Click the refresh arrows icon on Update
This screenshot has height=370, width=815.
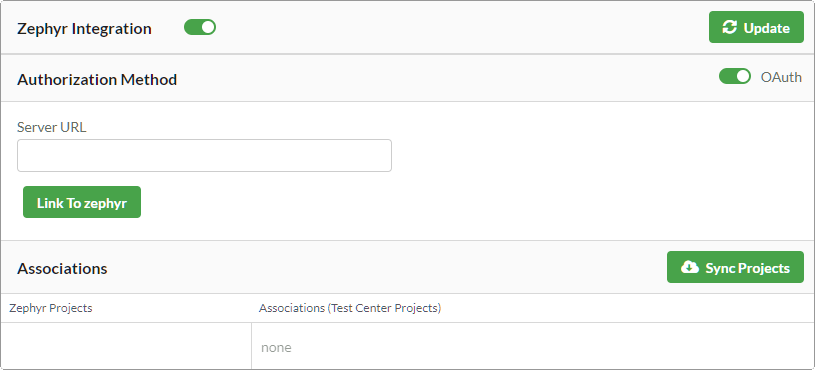[730, 28]
